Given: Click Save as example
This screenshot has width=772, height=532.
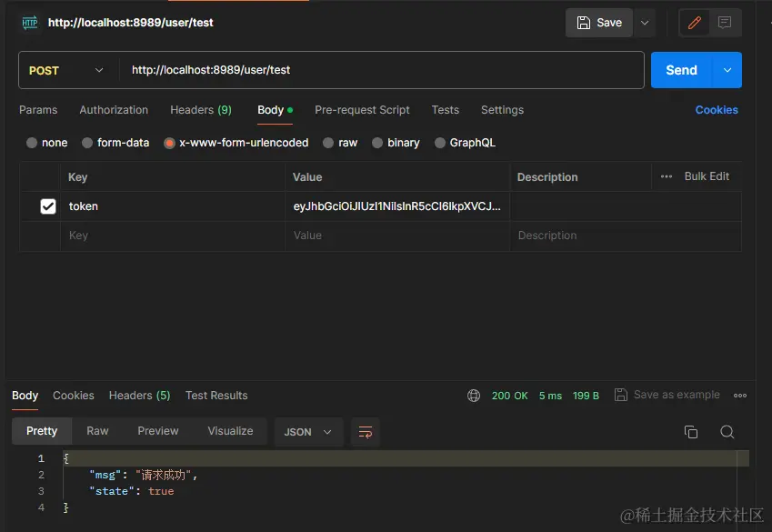Looking at the screenshot, I should click(x=667, y=395).
